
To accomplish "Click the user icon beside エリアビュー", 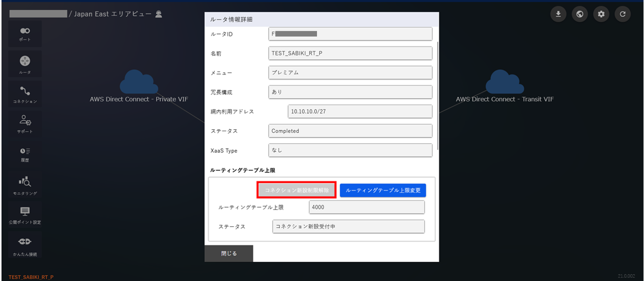I will point(158,14).
